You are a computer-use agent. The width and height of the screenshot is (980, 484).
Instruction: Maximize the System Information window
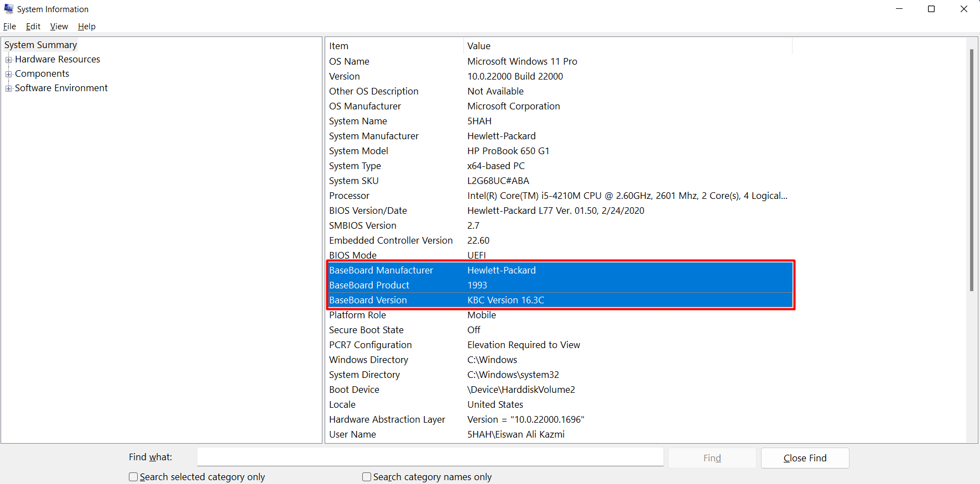click(x=931, y=9)
